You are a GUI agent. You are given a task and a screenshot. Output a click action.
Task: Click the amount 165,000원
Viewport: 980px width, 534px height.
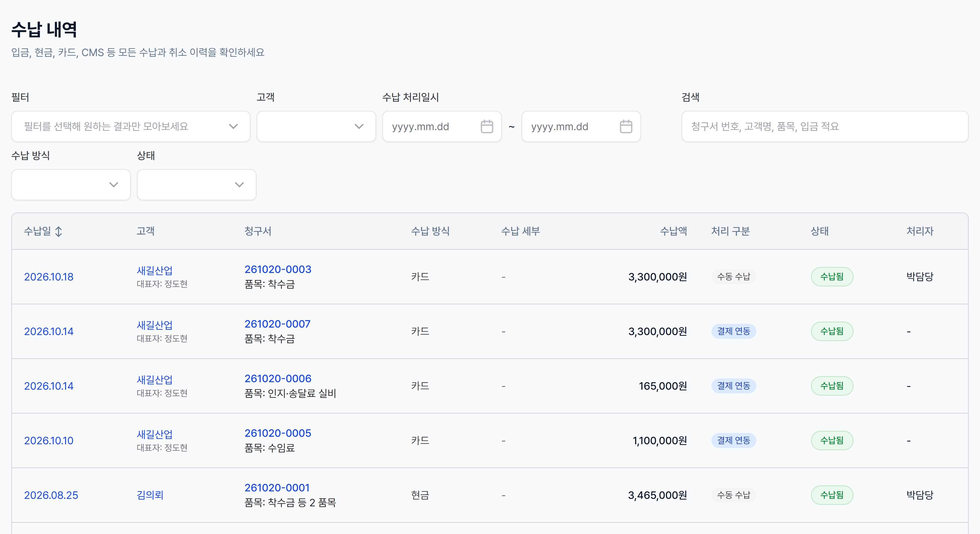[x=663, y=386]
